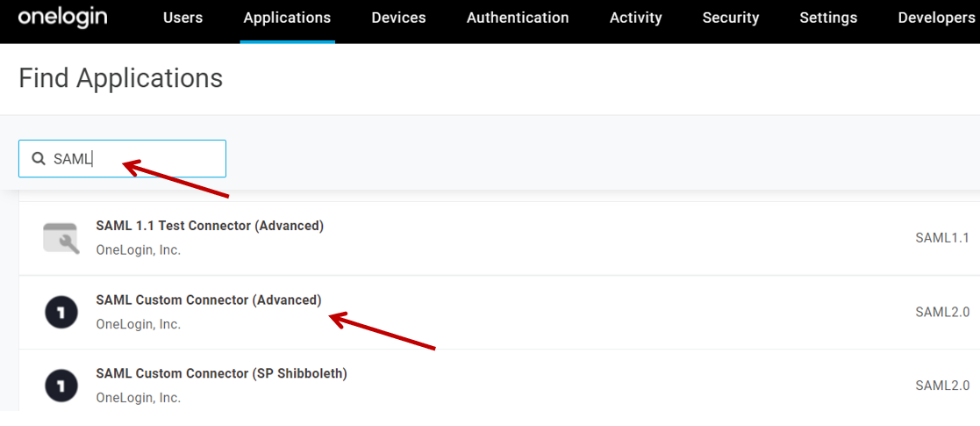Click the SAML 1.1 Test Connector wrench icon
Viewport: 980px width, 426px height.
coord(61,238)
